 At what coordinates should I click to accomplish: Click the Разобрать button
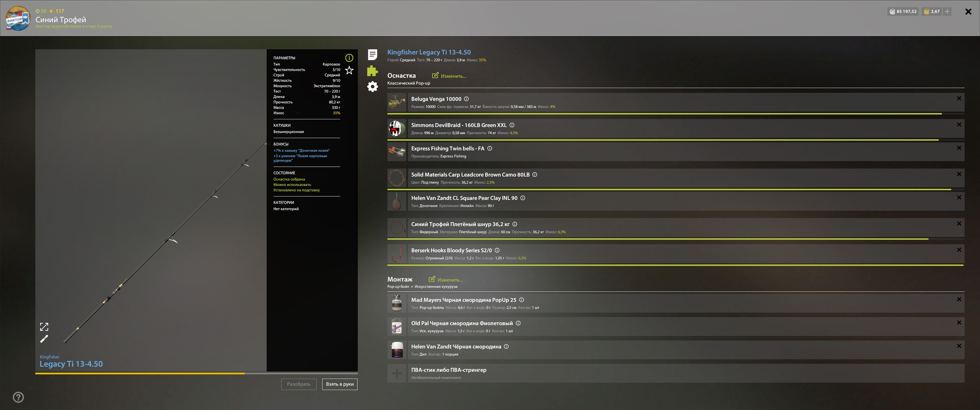pyautogui.click(x=299, y=384)
